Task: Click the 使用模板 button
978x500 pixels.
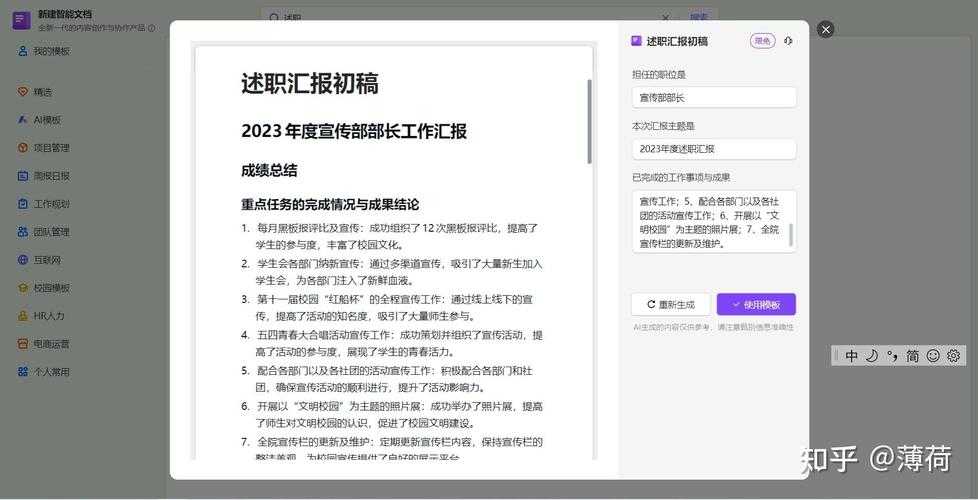Action: click(756, 304)
